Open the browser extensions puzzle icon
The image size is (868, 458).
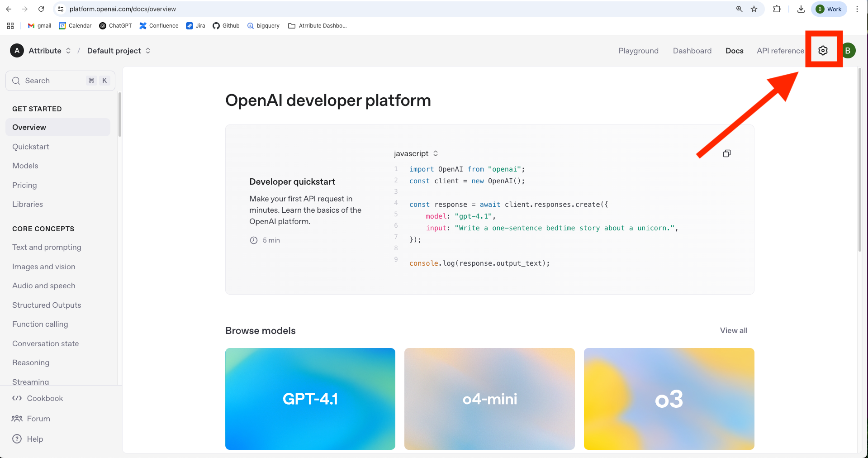pos(777,9)
